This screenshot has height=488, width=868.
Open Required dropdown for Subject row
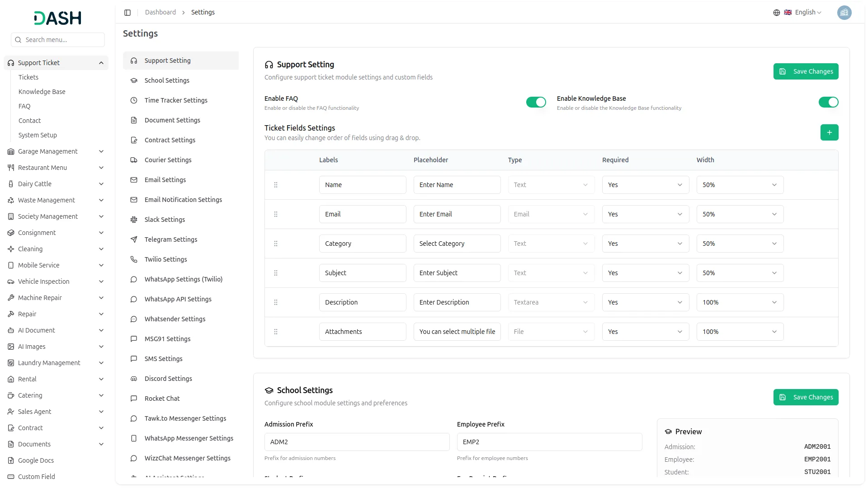(646, 273)
